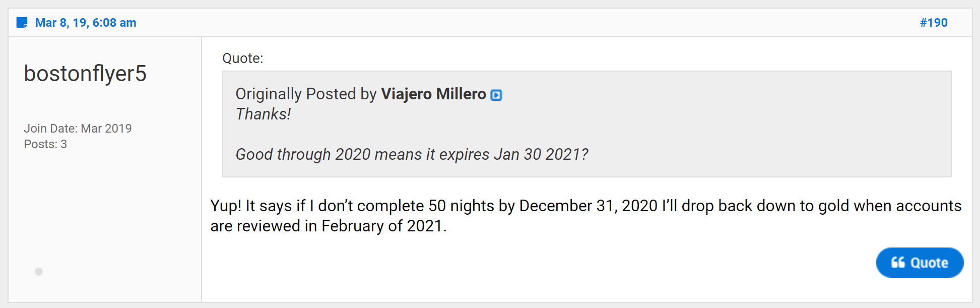Click the italic Thanks! quoted line
This screenshot has height=308, width=980.
(x=263, y=114)
